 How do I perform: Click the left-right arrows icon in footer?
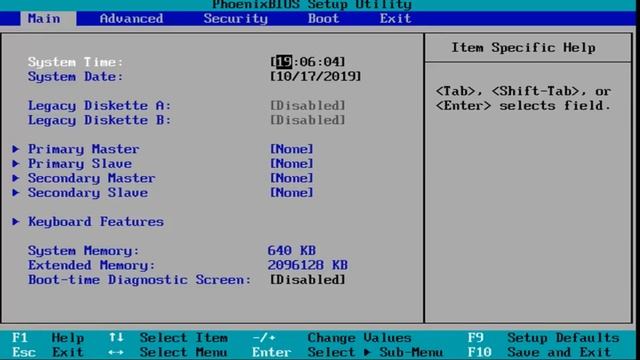pyautogui.click(x=116, y=352)
